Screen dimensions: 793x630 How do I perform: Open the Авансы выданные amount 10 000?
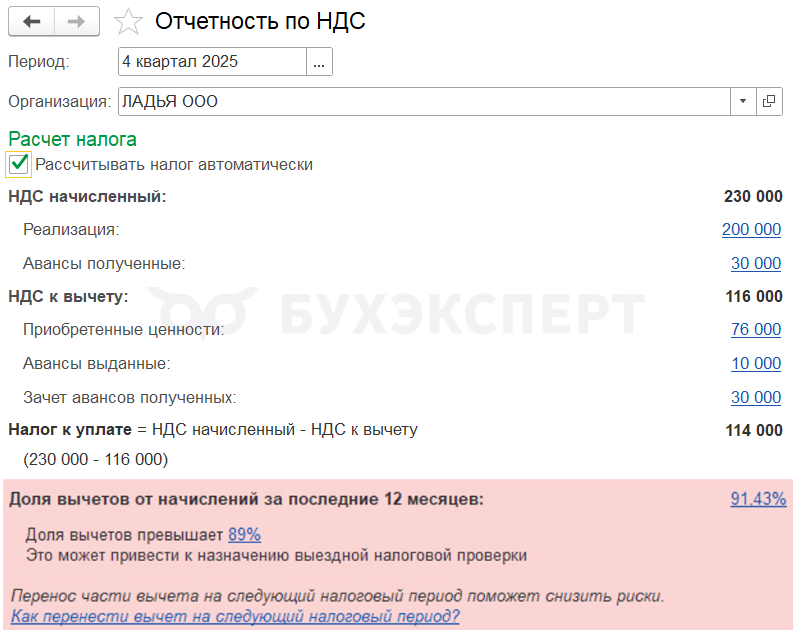755,364
